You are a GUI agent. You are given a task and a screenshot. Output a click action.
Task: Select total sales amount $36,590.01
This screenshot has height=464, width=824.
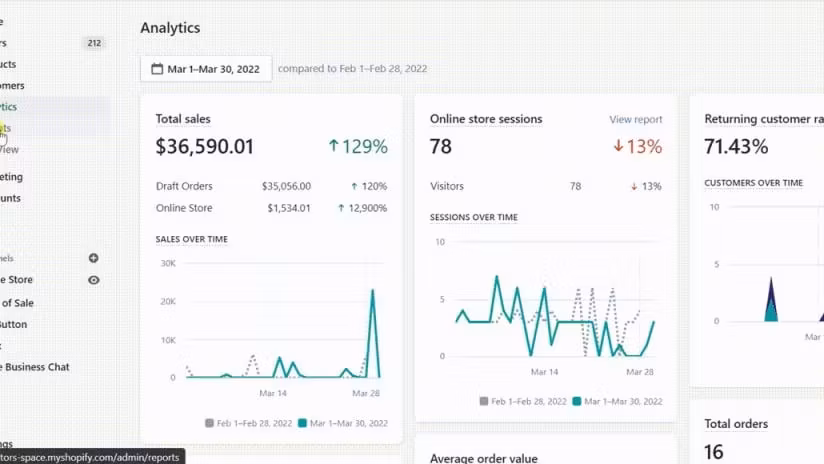[x=204, y=147]
